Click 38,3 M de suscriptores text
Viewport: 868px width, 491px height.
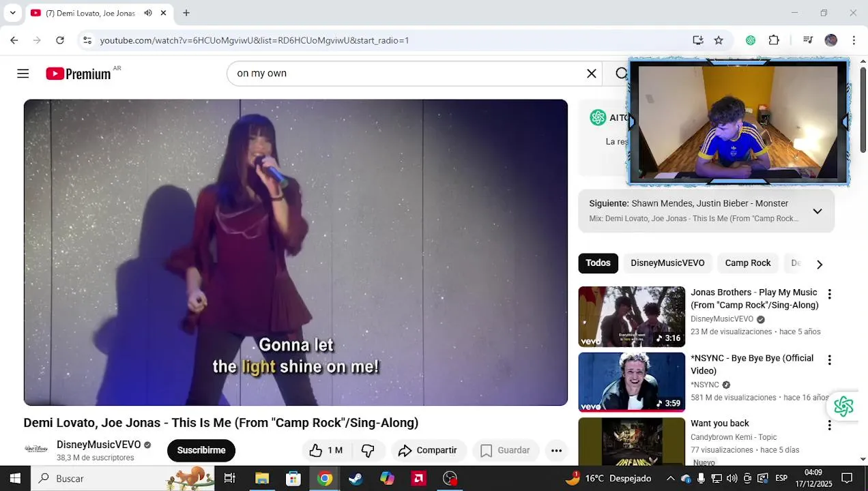click(x=96, y=458)
